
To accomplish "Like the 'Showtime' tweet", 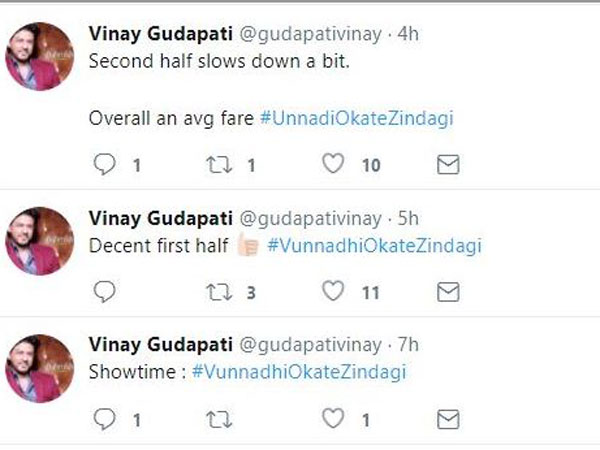I will click(x=333, y=418).
